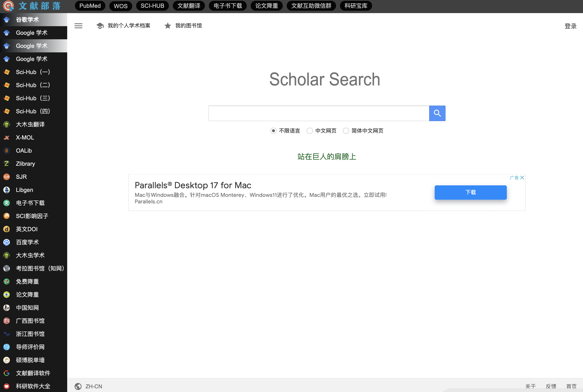Click the Parallels Desktop 17 ad headline
Image resolution: width=583 pixels, height=392 pixels.
pos(193,185)
